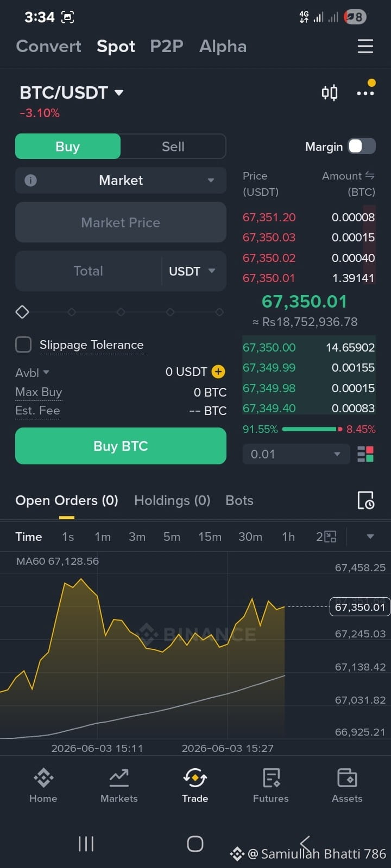Tap the info icon beside Market

click(x=31, y=180)
